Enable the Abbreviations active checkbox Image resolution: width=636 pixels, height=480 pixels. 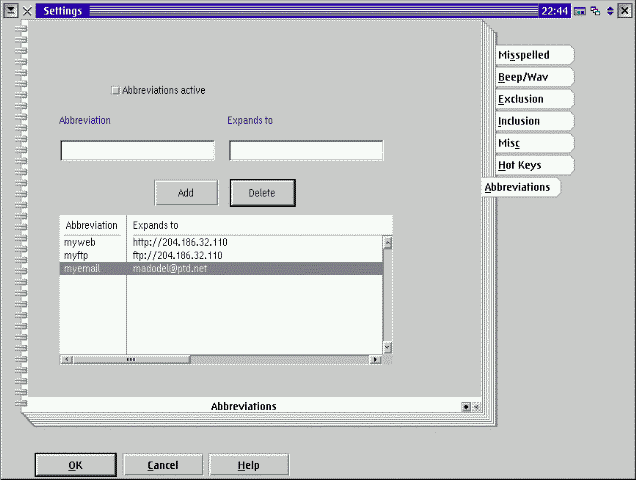coord(115,90)
